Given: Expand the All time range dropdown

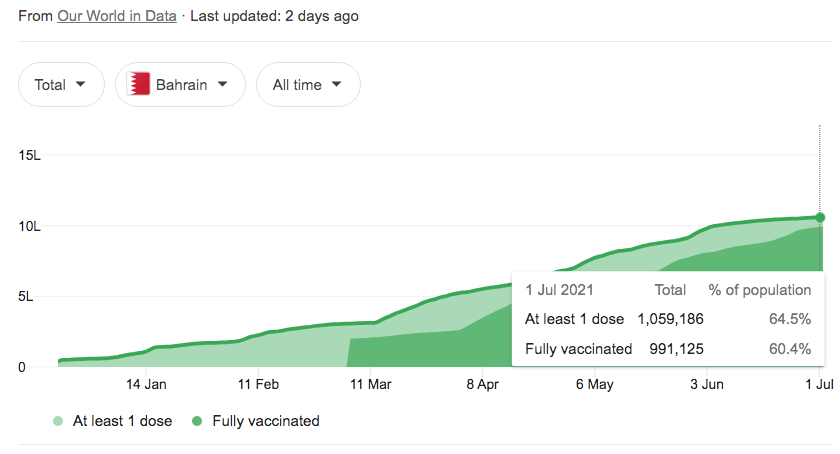Looking at the screenshot, I should pyautogui.click(x=308, y=85).
